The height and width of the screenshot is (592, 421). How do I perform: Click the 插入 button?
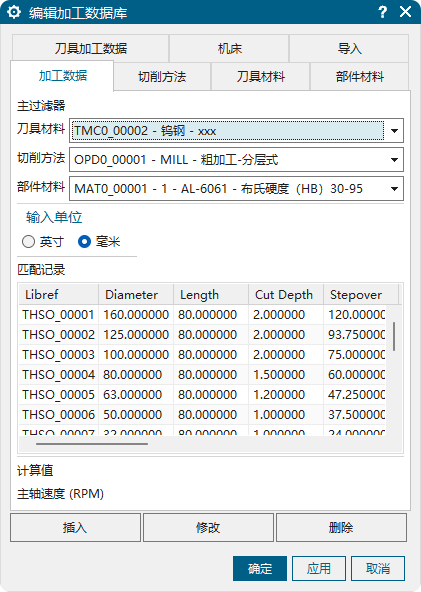click(75, 527)
